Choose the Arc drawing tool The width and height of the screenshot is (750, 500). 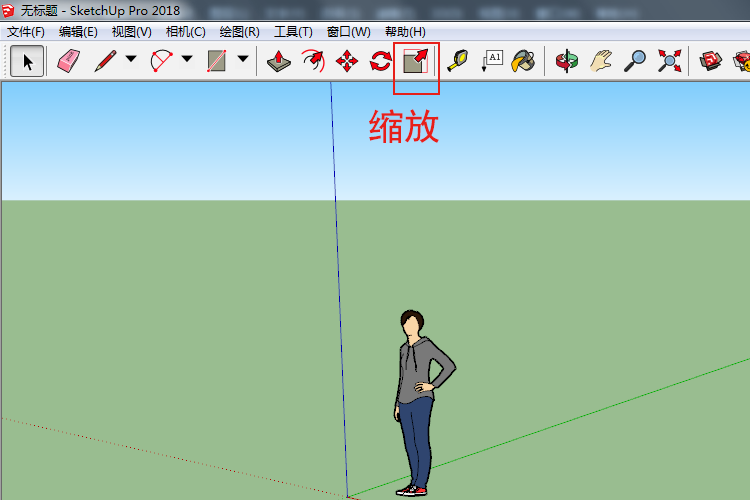[x=161, y=61]
